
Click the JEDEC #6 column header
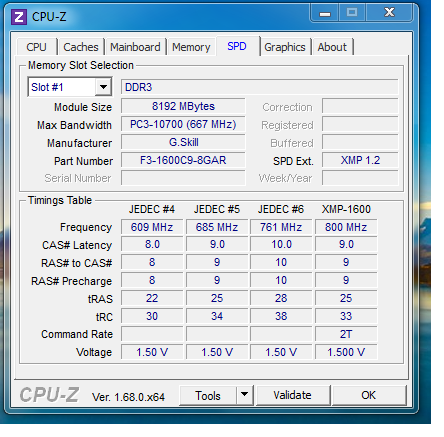281,209
